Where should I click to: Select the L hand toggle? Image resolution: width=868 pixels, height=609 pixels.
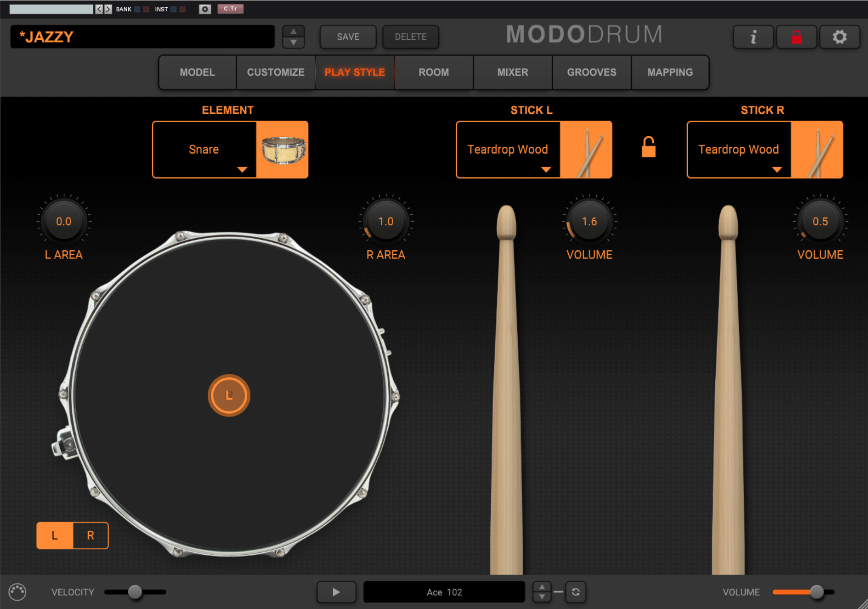point(55,535)
